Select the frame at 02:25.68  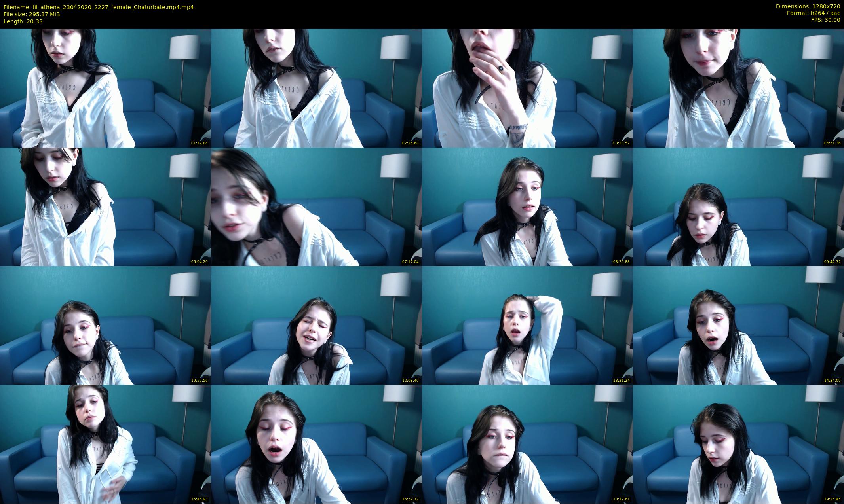coord(316,88)
